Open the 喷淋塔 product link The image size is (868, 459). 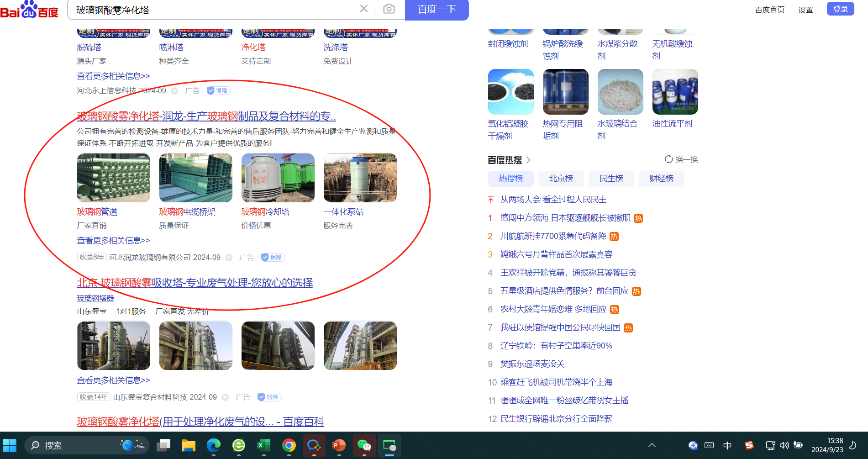pyautogui.click(x=171, y=47)
